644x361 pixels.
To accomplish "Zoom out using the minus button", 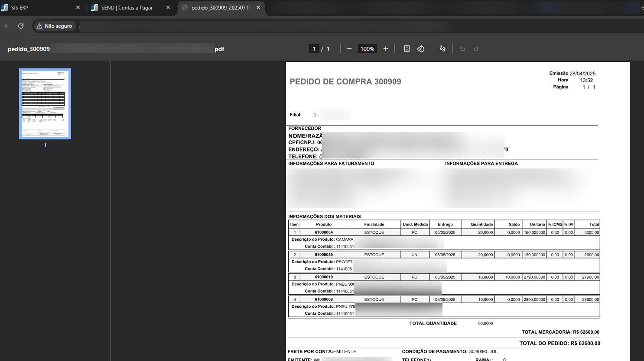I will 349,49.
